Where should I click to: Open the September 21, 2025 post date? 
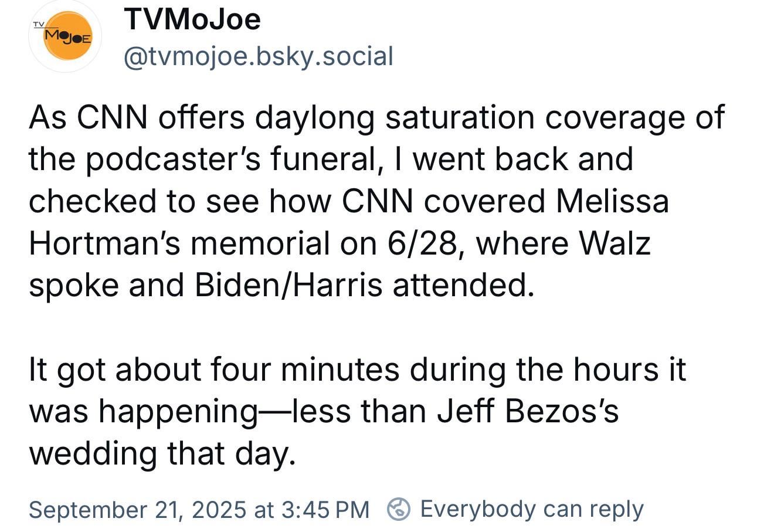click(137, 509)
